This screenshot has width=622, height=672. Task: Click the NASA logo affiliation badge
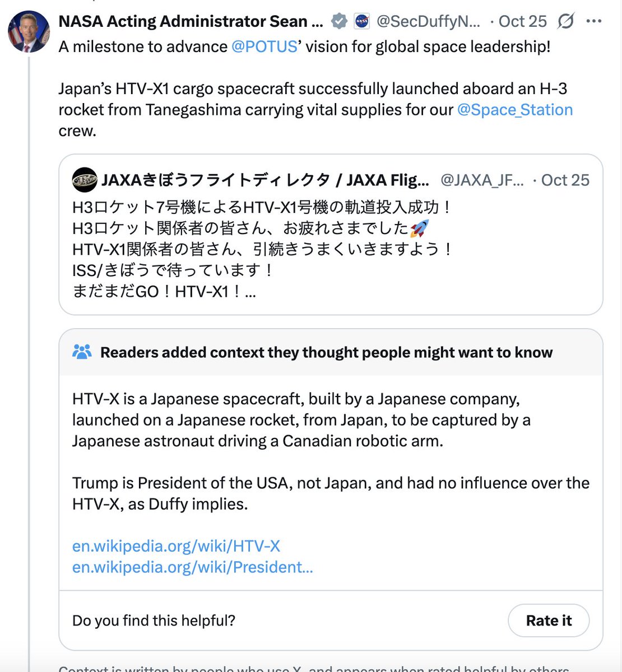coord(362,21)
